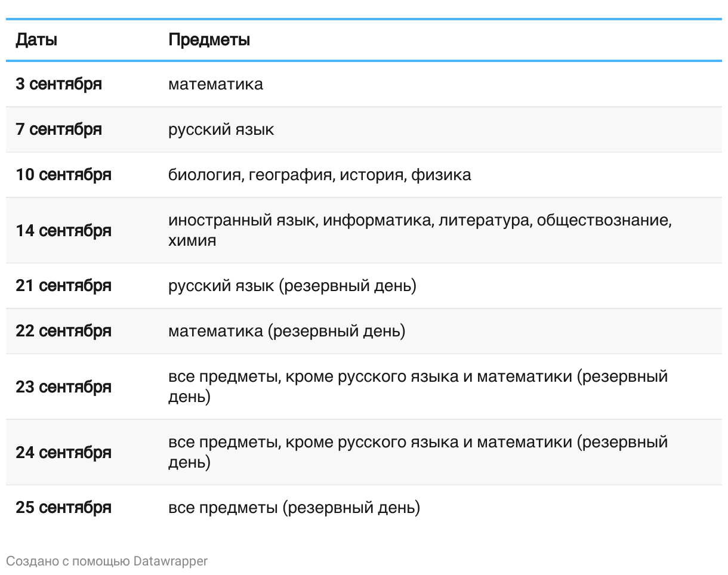Select the '22 сентября' date cell

[x=63, y=331]
